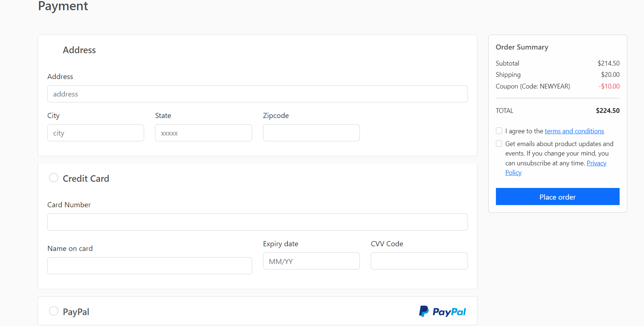Click the coupon discount -$10.00
644x326 pixels.
[x=609, y=86]
